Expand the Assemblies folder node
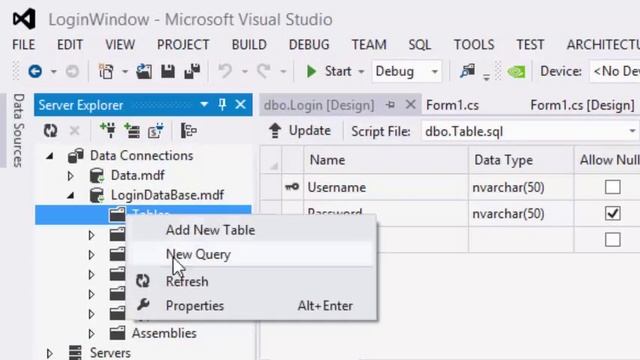Screen dimensions: 640x360 [91, 333]
